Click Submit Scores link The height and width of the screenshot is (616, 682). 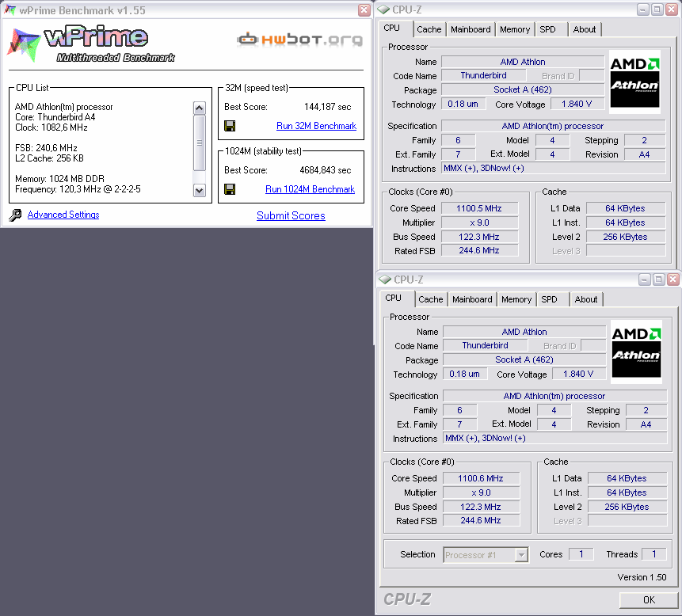[291, 215]
